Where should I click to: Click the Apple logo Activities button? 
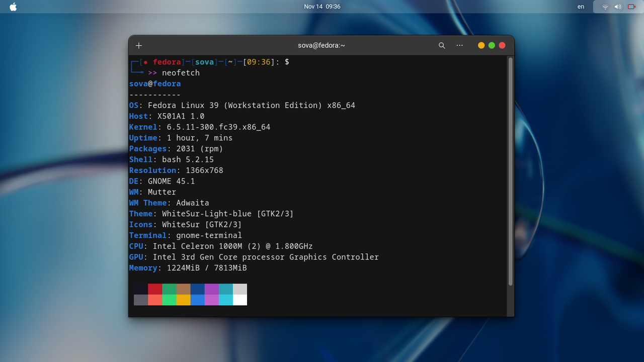click(13, 7)
